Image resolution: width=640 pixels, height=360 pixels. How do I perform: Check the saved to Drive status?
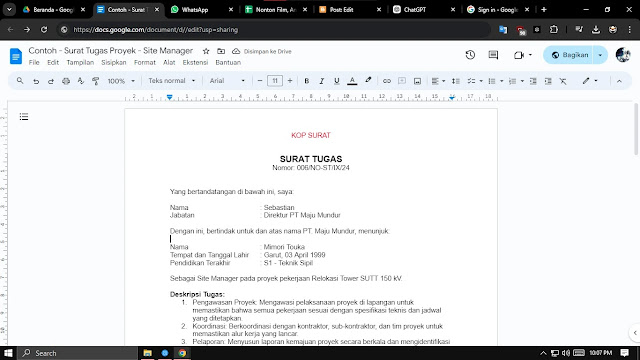click(262, 51)
